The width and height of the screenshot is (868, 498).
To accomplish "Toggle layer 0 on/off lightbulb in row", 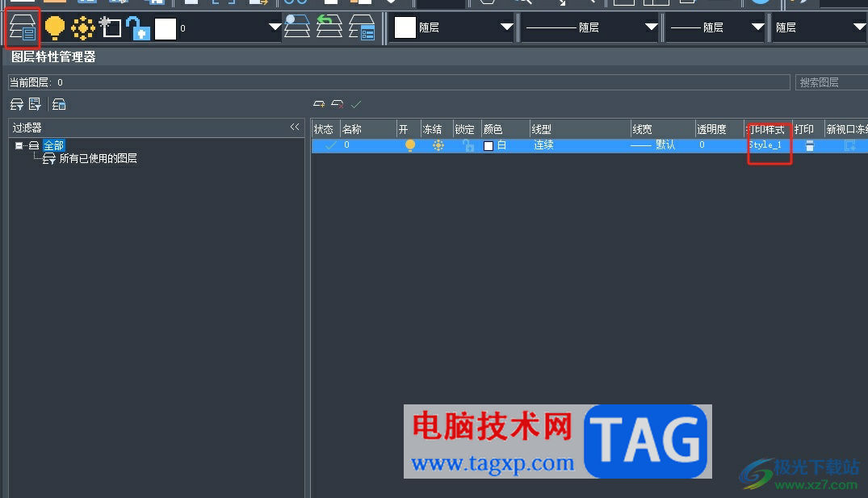I will point(409,145).
